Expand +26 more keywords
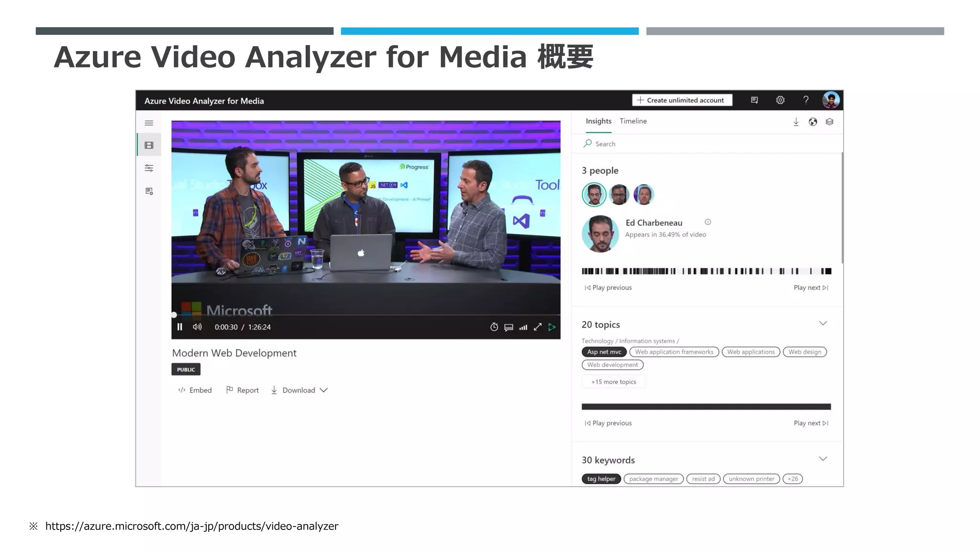Image resolution: width=980 pixels, height=551 pixels. coord(793,479)
